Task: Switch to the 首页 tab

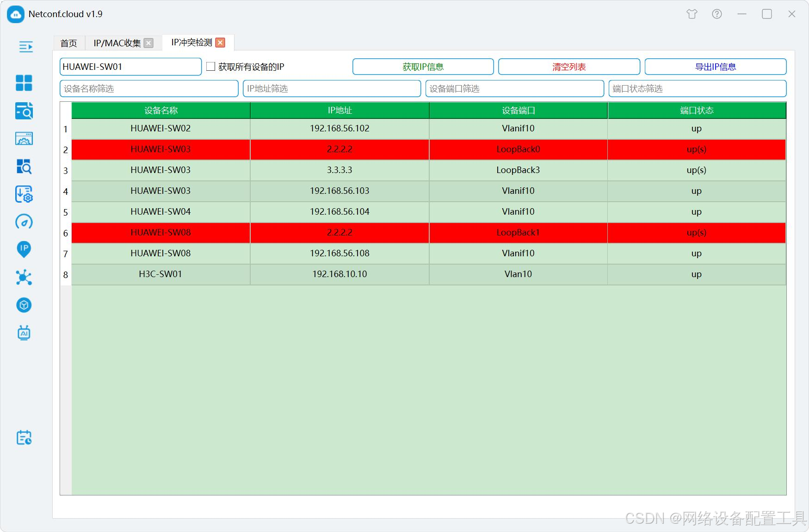Action: coord(69,43)
